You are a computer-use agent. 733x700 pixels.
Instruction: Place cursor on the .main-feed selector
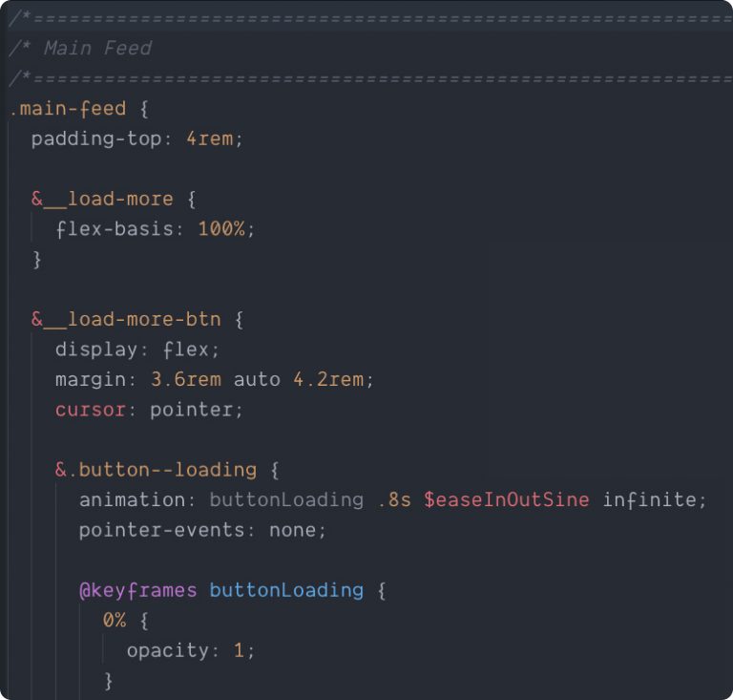pos(67,109)
